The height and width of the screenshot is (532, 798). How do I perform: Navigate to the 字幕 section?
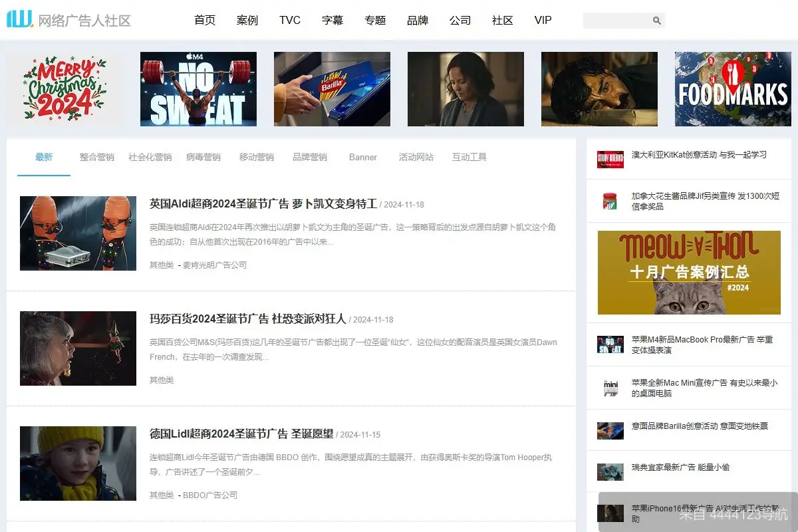(332, 21)
